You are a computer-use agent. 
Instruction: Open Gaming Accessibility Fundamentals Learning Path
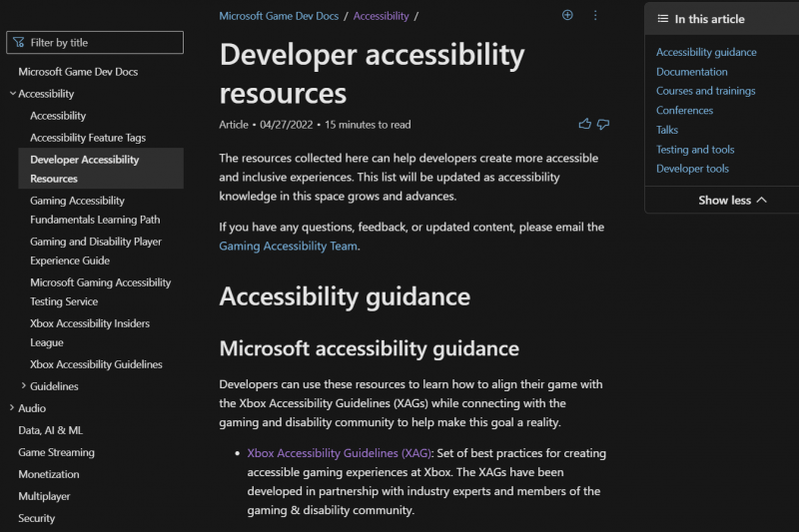[95, 210]
